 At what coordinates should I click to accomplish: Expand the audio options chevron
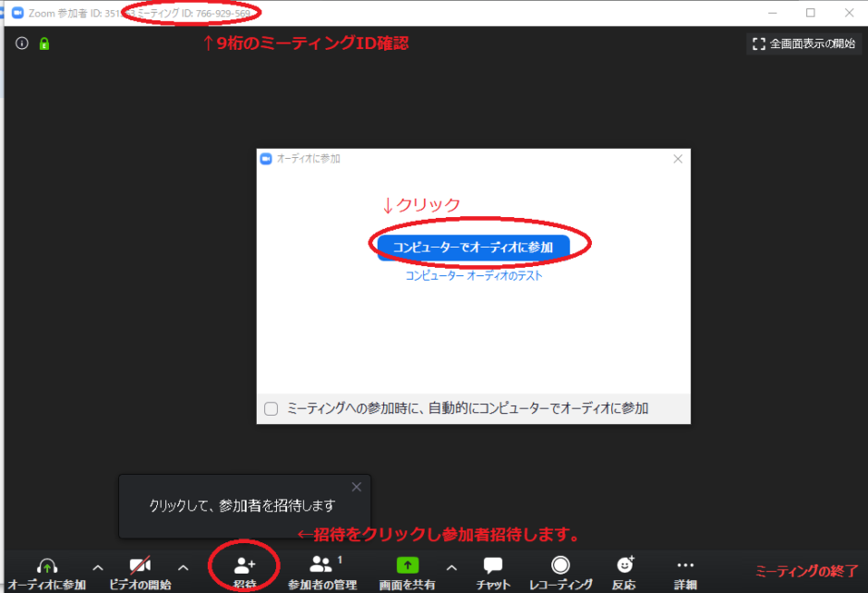point(96,569)
